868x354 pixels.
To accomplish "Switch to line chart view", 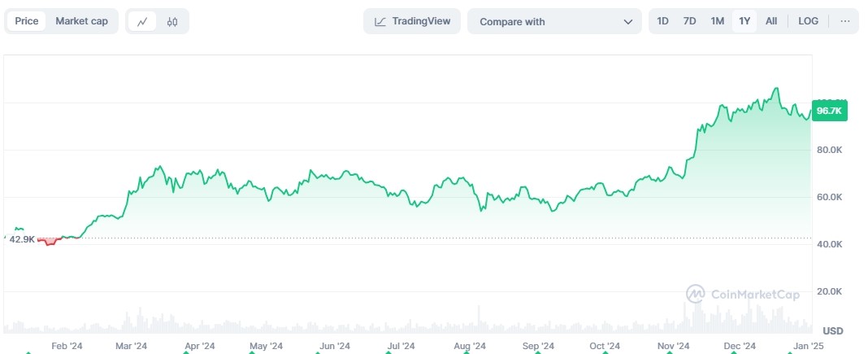I will 142,22.
